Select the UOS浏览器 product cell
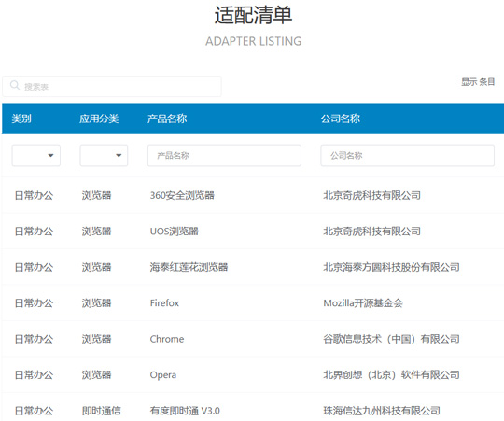Image resolution: width=504 pixels, height=421 pixels. coord(175,232)
